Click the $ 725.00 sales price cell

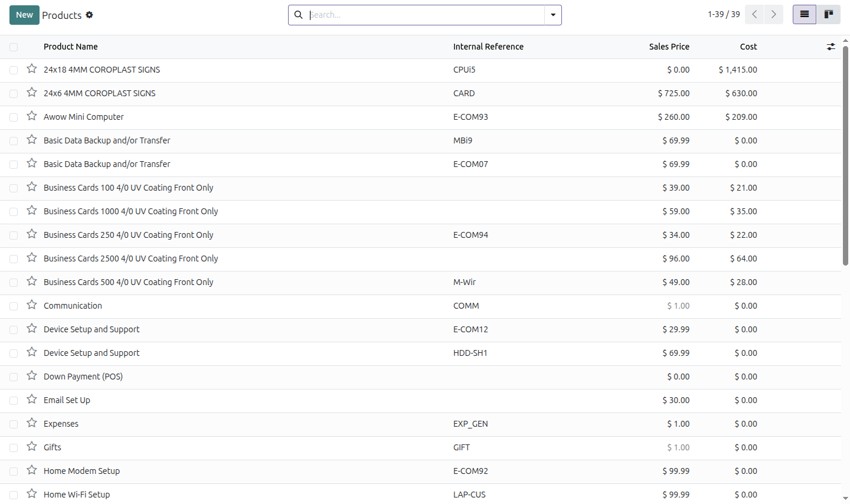(674, 93)
